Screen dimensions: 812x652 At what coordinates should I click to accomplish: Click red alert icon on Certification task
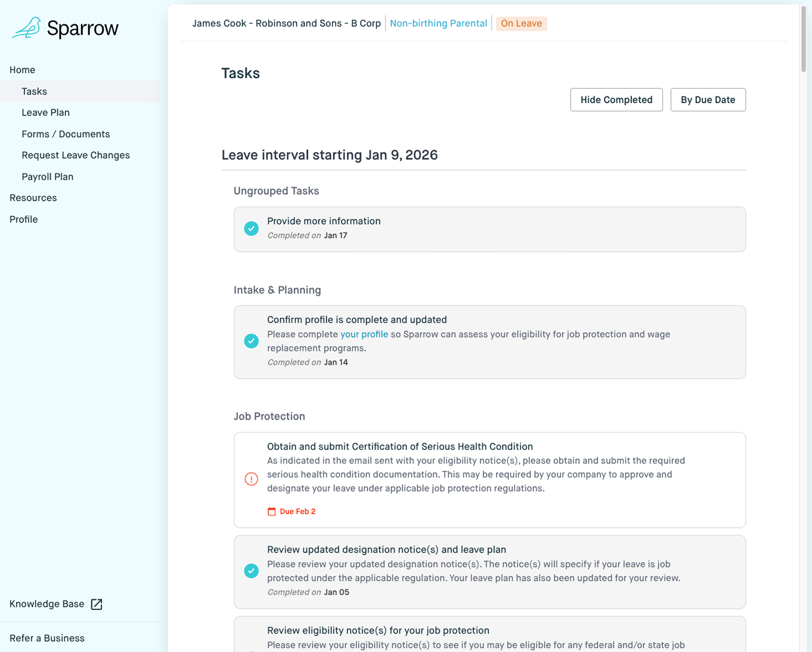251,479
